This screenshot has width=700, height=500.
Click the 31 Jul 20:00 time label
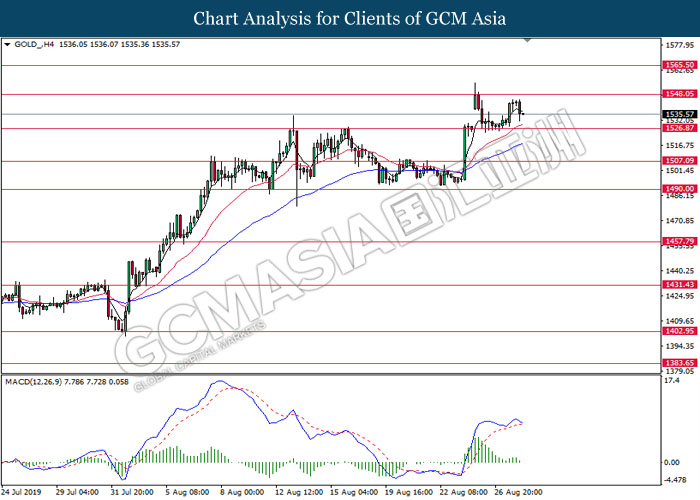point(132,492)
